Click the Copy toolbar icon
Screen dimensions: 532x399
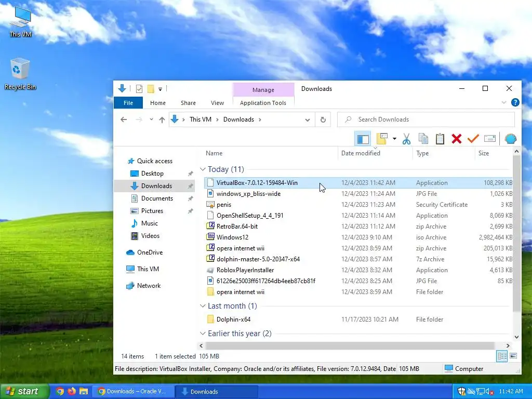click(x=423, y=139)
